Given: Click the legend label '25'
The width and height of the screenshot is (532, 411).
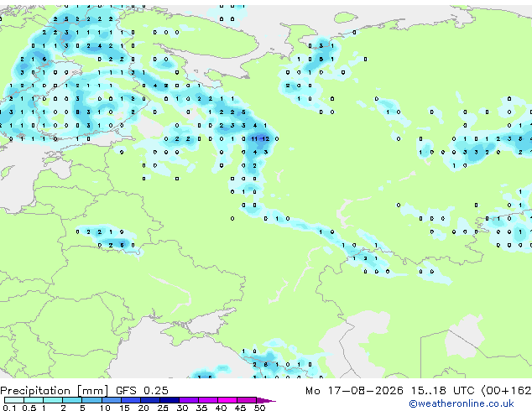Looking at the screenshot, I should (x=163, y=408).
